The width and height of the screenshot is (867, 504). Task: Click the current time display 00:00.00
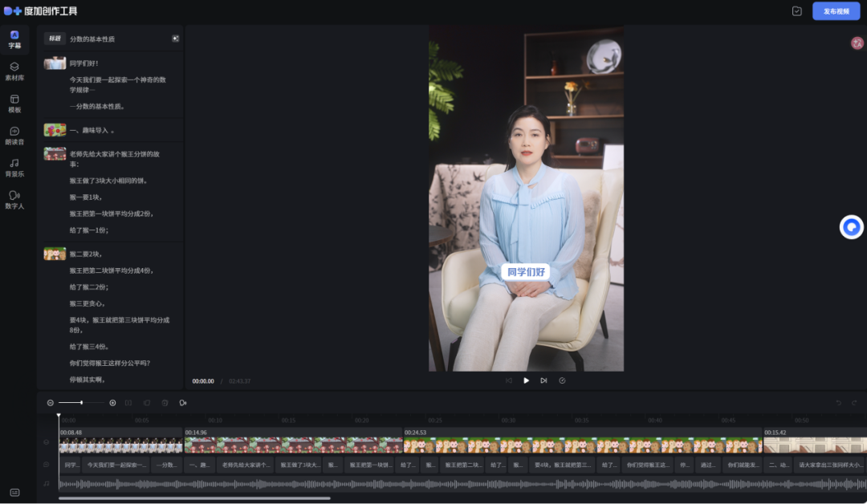[x=203, y=381]
